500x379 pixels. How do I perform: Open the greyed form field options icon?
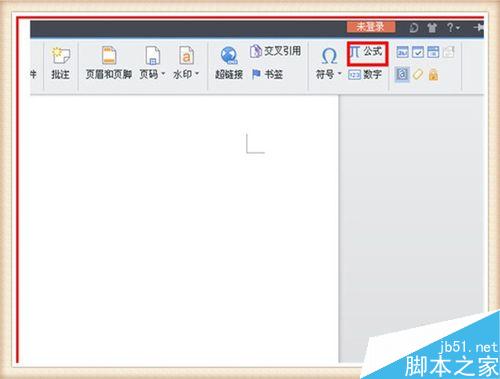pos(449,52)
